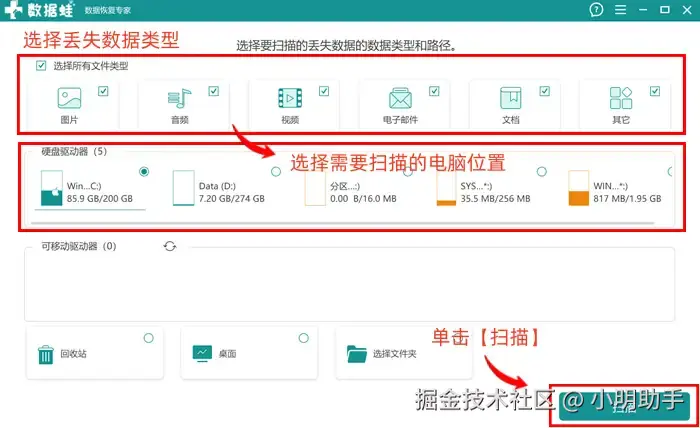Click the Win C: drive icon
The height and width of the screenshot is (428, 700).
pyautogui.click(x=51, y=188)
